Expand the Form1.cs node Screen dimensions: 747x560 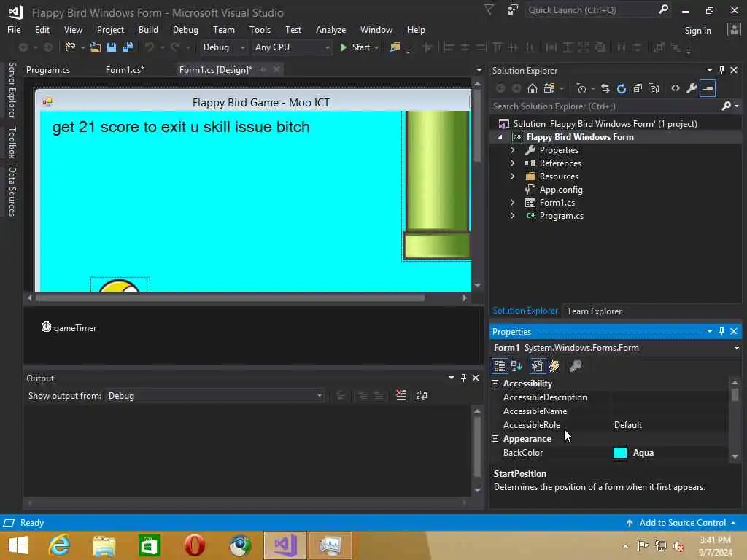(512, 203)
